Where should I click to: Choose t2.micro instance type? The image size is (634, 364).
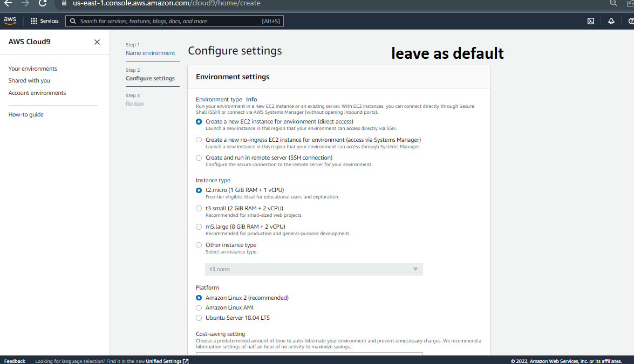point(199,190)
